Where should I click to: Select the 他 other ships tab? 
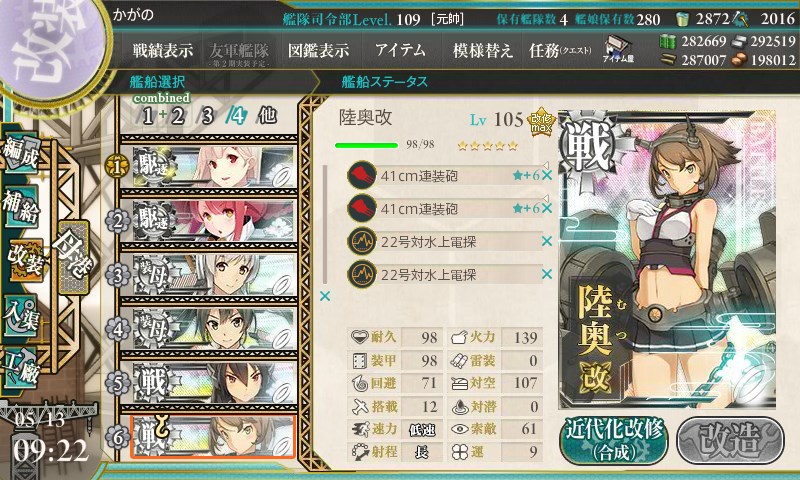click(266, 116)
